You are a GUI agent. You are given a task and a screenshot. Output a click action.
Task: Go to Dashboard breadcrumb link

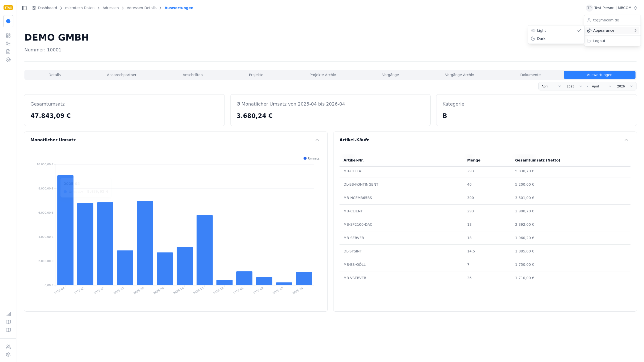[x=48, y=8]
